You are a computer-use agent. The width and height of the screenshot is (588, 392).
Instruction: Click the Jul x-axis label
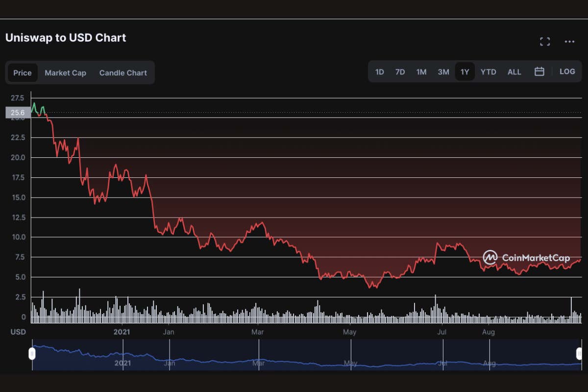442,332
